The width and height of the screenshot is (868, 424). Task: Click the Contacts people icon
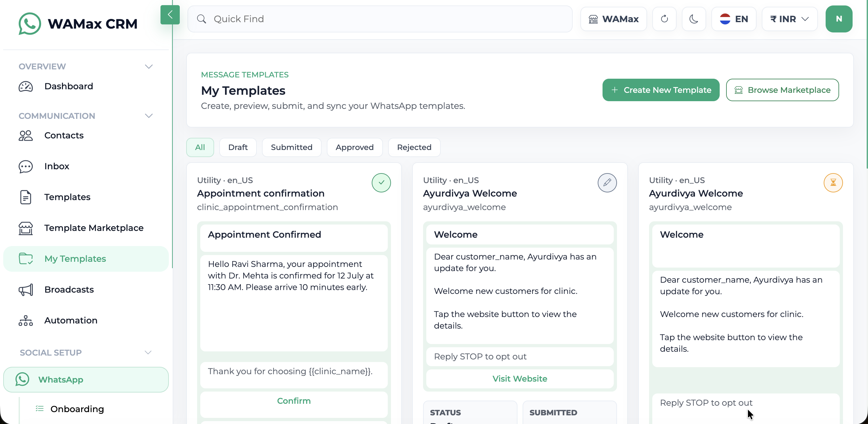click(x=26, y=136)
